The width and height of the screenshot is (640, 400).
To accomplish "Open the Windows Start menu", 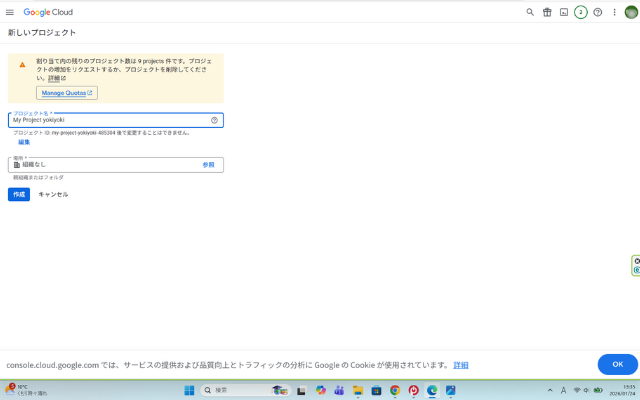I will 189,390.
